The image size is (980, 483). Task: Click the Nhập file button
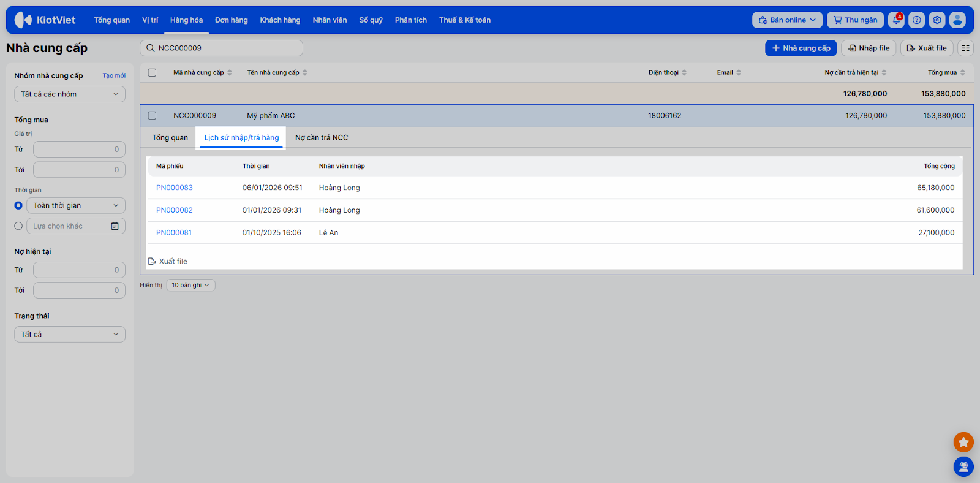tap(869, 48)
